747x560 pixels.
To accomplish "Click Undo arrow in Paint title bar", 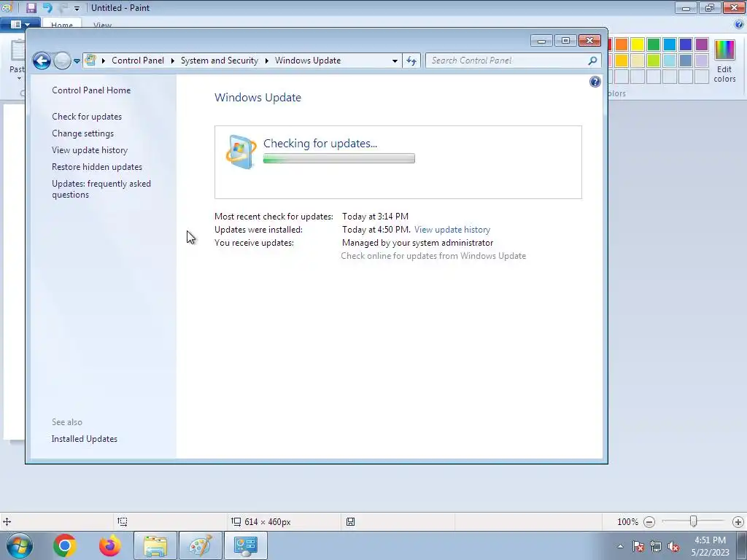I will coord(47,7).
